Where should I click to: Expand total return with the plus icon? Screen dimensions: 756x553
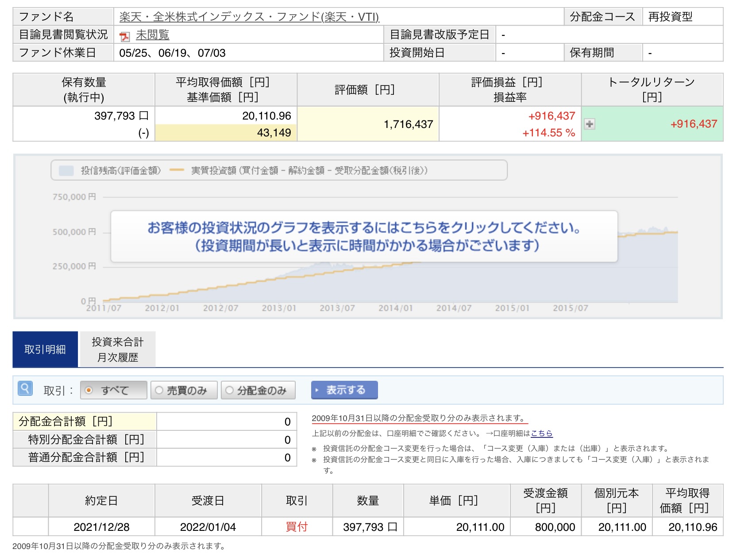coord(589,124)
